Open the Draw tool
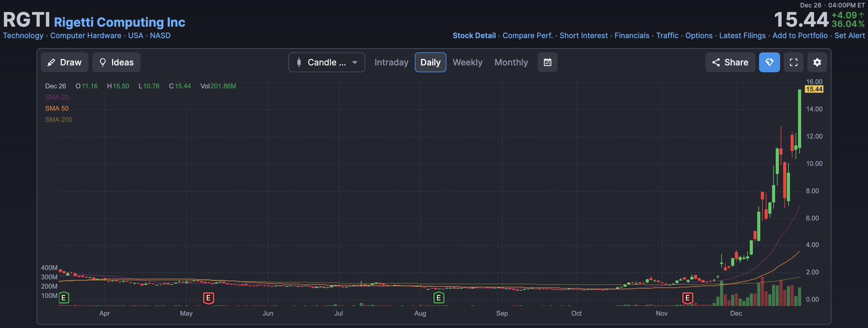Image resolution: width=868 pixels, height=328 pixels. [x=64, y=62]
